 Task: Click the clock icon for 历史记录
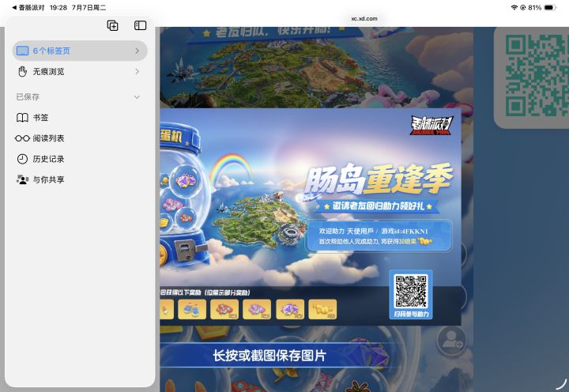coord(22,159)
